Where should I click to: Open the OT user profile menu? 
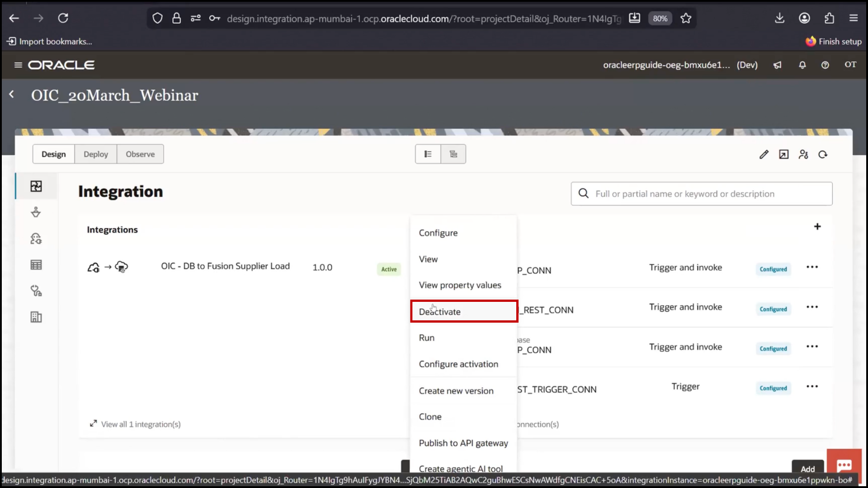[850, 65]
